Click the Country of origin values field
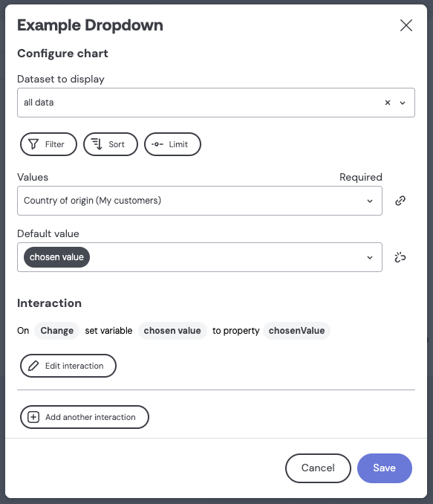The width and height of the screenshot is (433, 504). (x=200, y=201)
